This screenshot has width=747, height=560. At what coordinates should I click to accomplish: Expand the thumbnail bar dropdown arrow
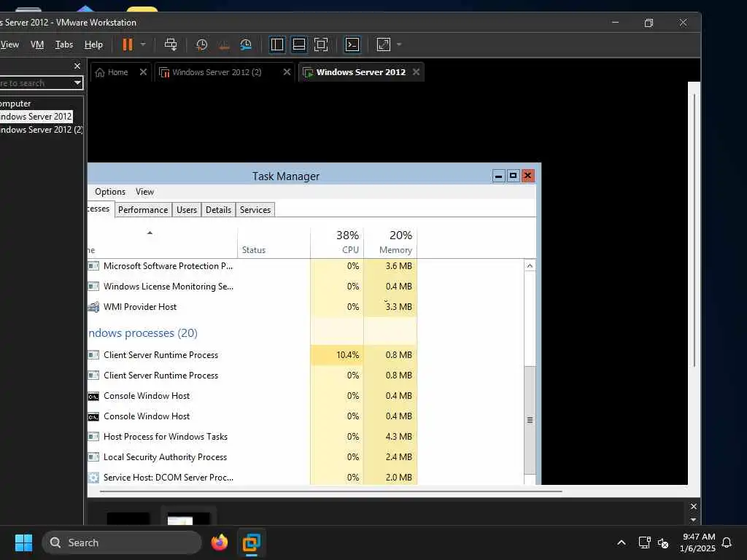(x=694, y=520)
